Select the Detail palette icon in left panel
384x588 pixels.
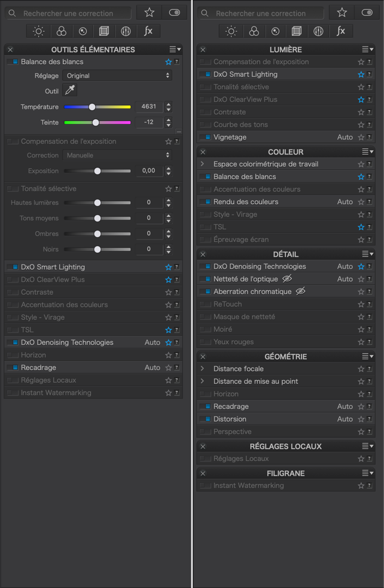83,31
